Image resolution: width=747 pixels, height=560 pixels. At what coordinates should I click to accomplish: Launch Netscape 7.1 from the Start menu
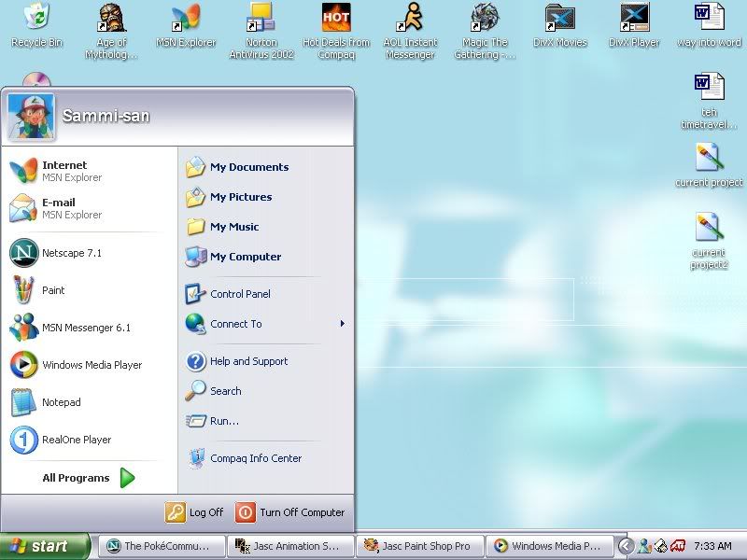pyautogui.click(x=89, y=253)
